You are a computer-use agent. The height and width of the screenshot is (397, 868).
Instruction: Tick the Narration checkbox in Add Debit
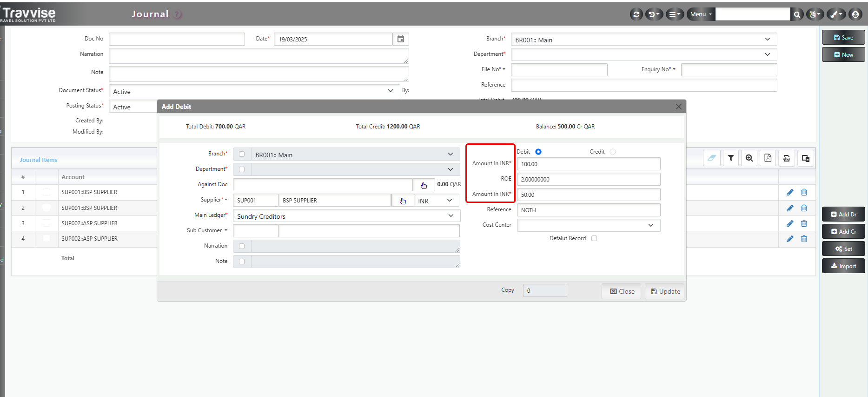point(242,246)
